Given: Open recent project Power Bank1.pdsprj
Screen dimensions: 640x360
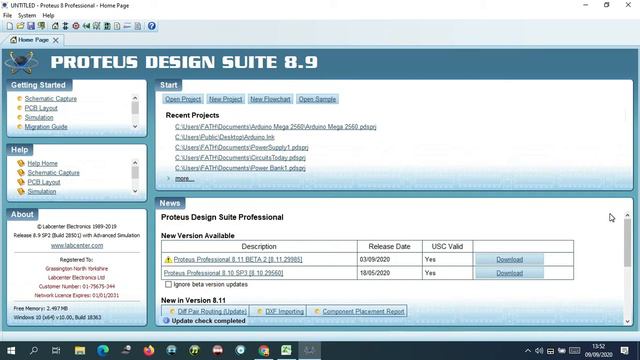Looking at the screenshot, I should tap(240, 168).
